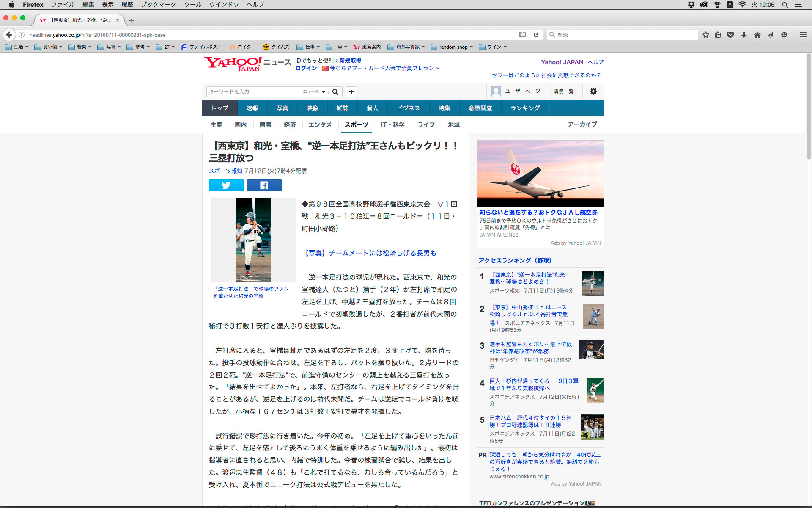Toggle reader view icon in address bar

pos(522,35)
